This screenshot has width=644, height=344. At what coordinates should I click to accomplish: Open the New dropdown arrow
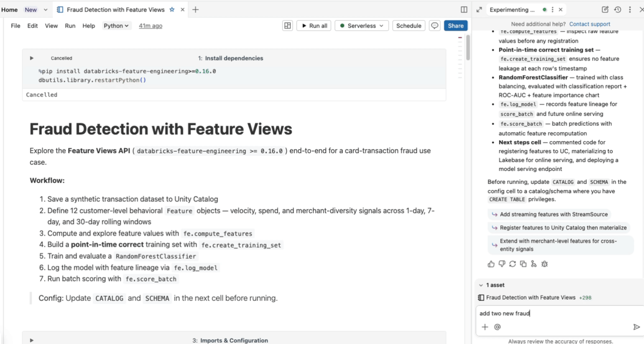pos(46,10)
